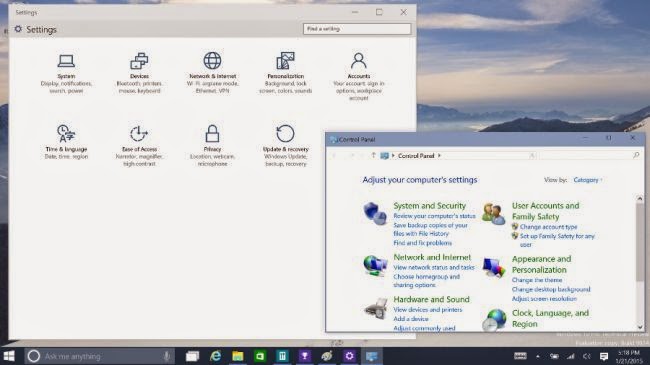This screenshot has height=365, width=650.
Task: Open the Windows Start menu
Action: point(9,356)
